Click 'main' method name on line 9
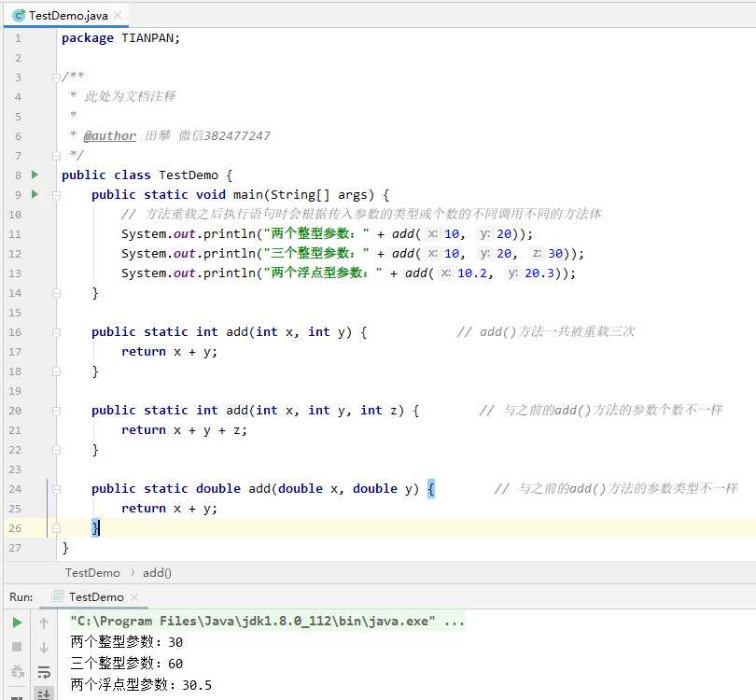Viewport: 756px width, 700px height. click(248, 195)
